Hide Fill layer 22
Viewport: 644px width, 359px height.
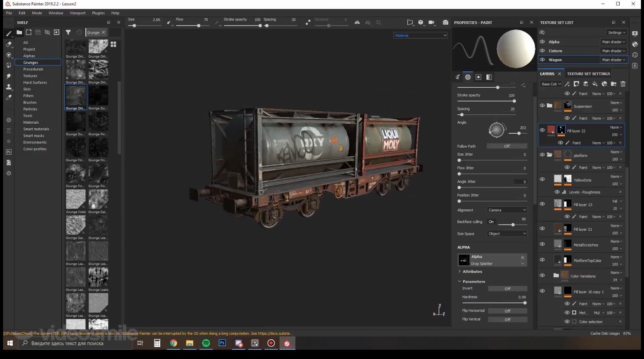click(x=542, y=130)
